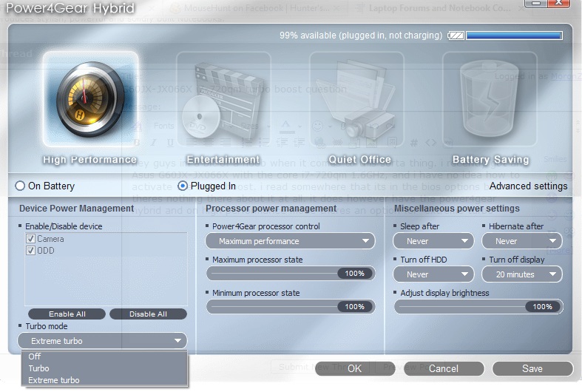Choose Extreme turbo in dropdown list
Screen dimensions: 582x392
(104, 380)
